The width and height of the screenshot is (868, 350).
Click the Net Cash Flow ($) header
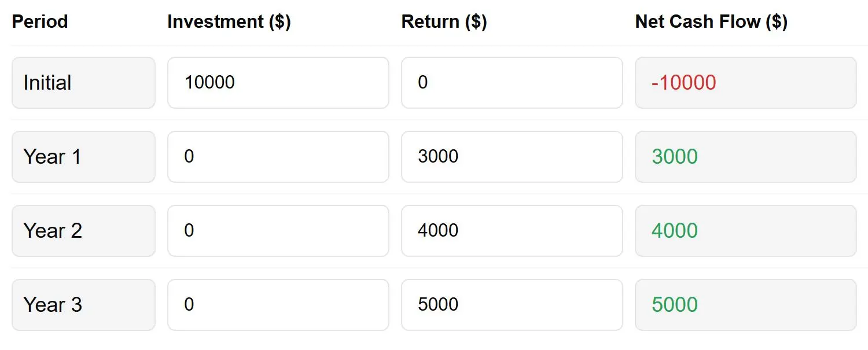click(x=711, y=21)
